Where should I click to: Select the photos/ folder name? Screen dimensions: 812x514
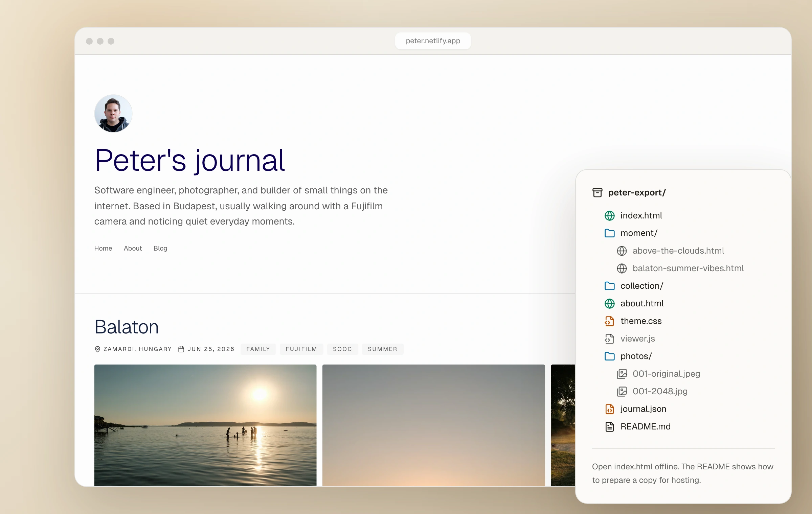[636, 356]
